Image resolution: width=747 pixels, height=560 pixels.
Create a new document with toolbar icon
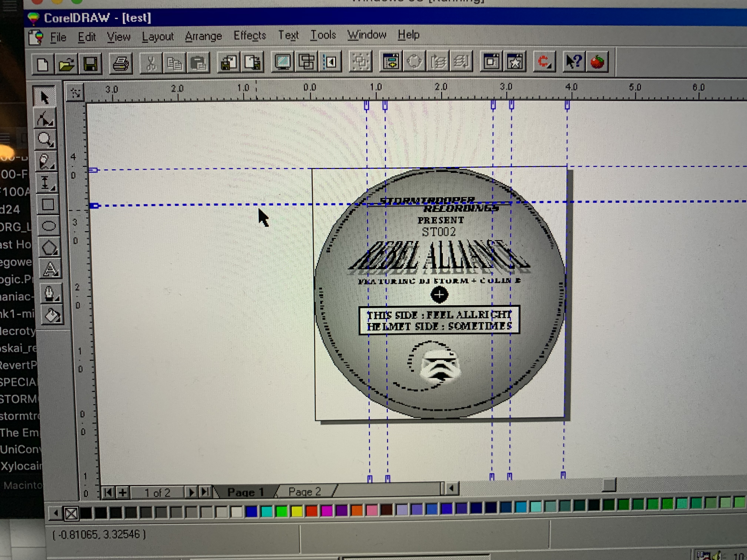point(43,64)
